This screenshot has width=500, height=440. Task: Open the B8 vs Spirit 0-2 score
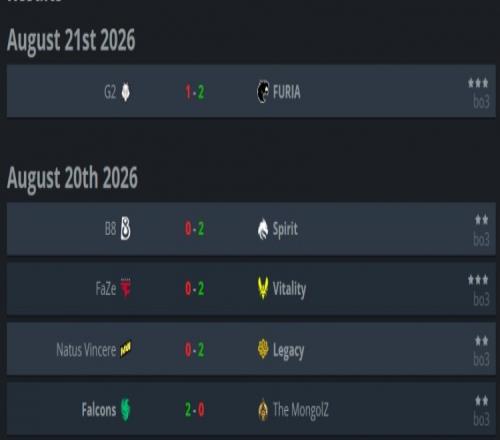tap(195, 229)
